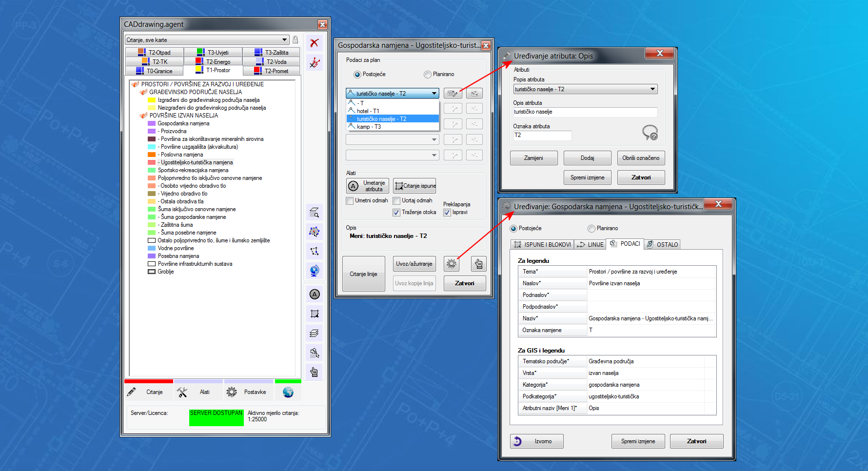Collapse GRAĐEVINSKO PODRUČJE NASELJA tree node
The image size is (868, 471).
pyautogui.click(x=143, y=92)
